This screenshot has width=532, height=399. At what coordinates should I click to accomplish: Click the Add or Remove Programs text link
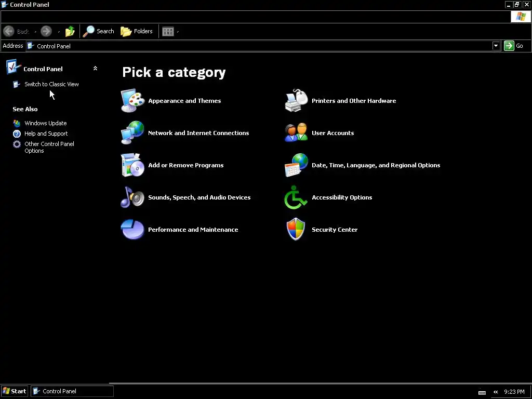tap(186, 165)
